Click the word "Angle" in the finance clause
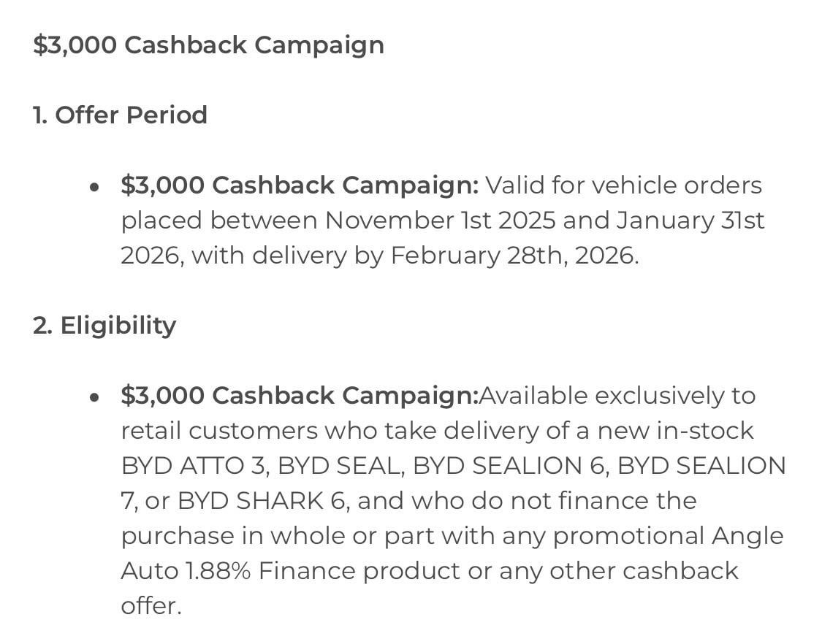 [x=747, y=536]
